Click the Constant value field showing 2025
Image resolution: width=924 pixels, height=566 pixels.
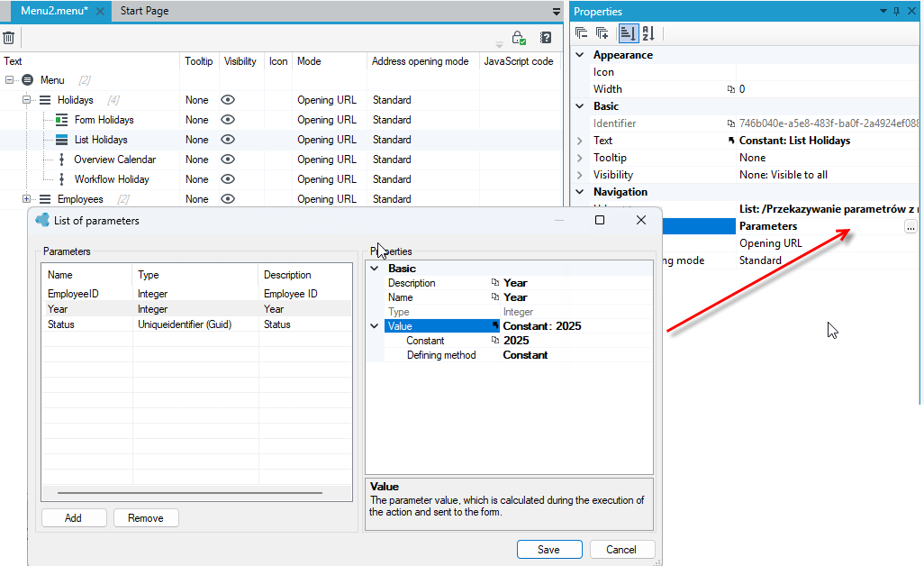click(577, 341)
